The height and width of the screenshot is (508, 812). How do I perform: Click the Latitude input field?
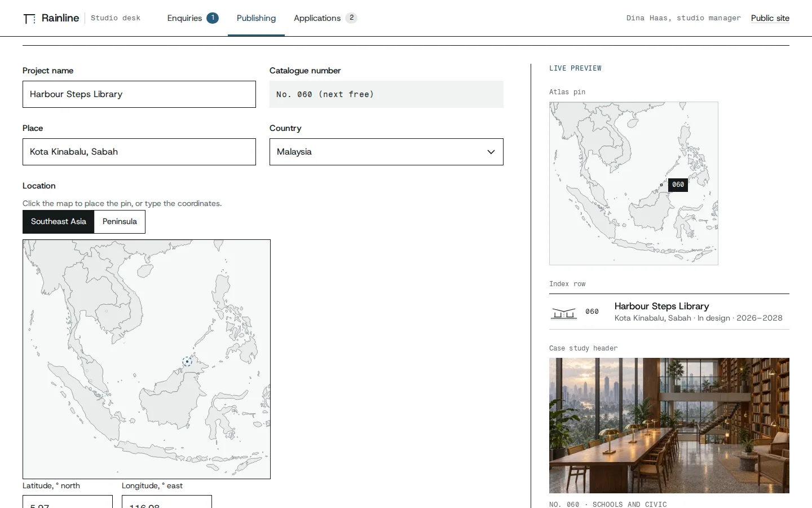click(x=68, y=502)
